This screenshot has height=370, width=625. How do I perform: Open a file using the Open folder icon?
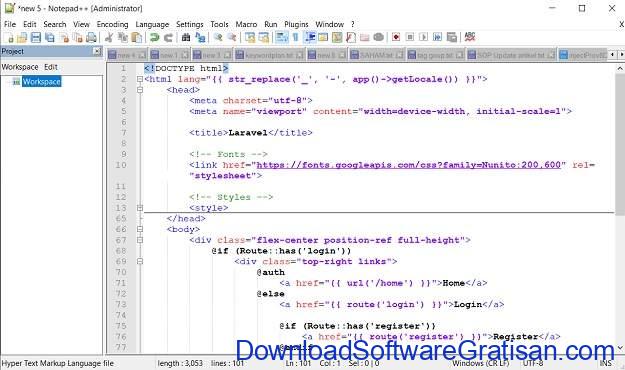coord(22,37)
